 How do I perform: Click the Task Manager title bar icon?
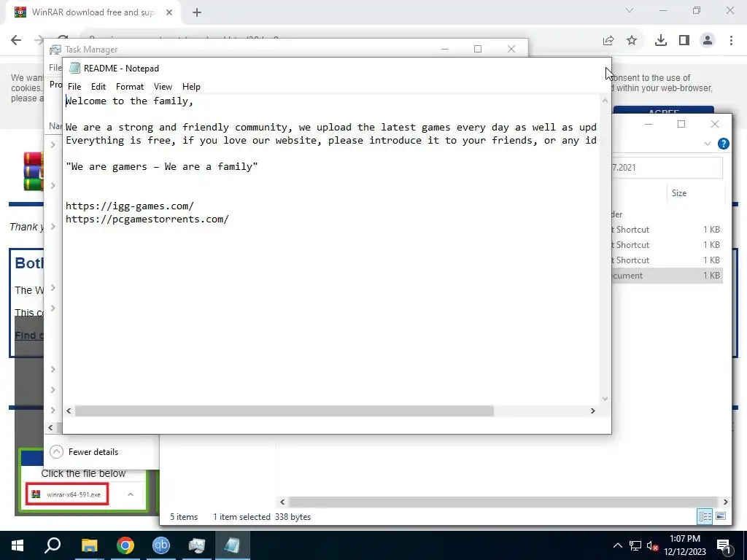[x=55, y=50]
